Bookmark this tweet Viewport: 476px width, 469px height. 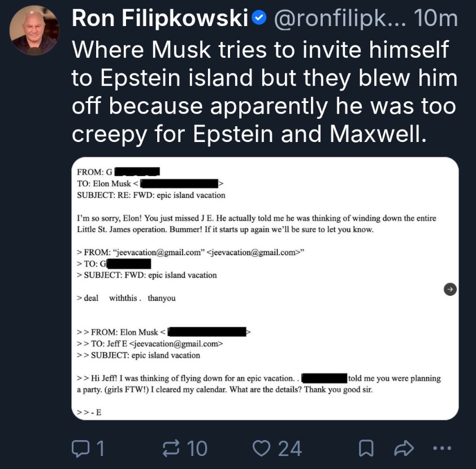[x=366, y=449]
